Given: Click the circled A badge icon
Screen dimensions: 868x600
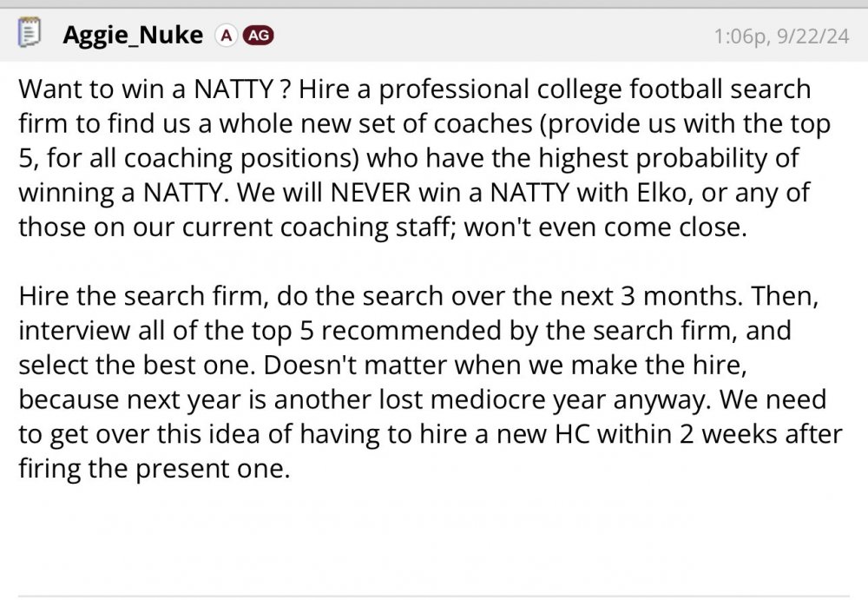Looking at the screenshot, I should 226,36.
